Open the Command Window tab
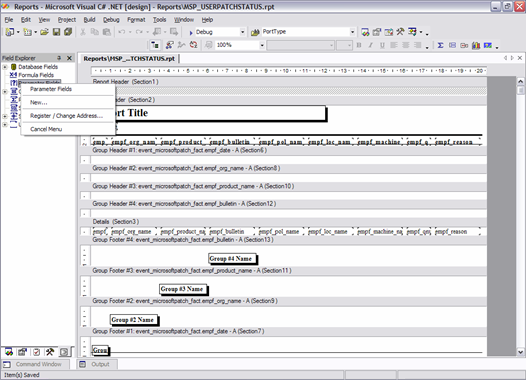The image size is (526, 380). click(35, 364)
